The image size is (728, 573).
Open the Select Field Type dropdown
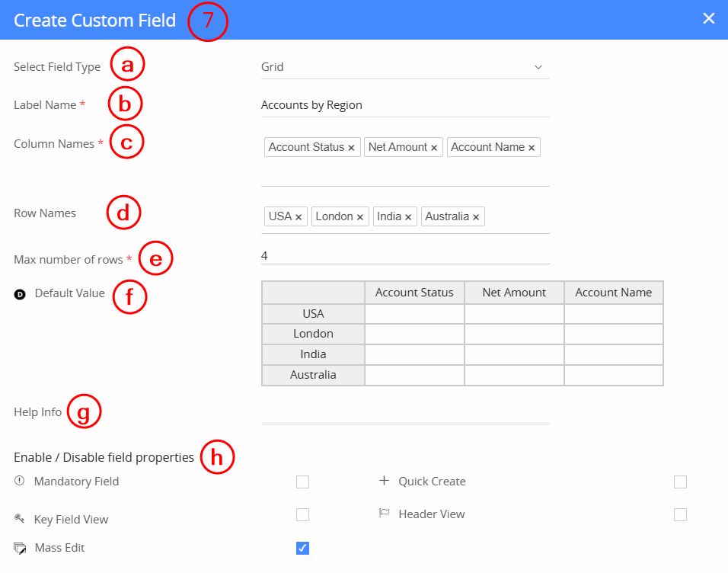(x=404, y=67)
